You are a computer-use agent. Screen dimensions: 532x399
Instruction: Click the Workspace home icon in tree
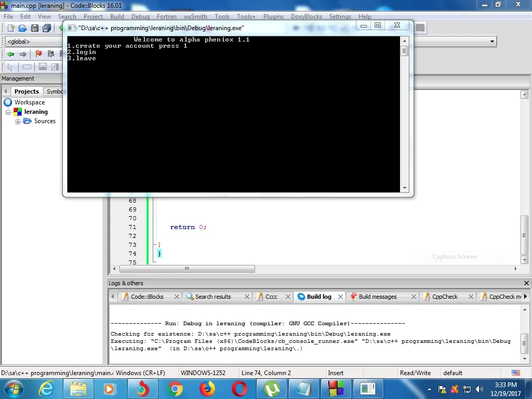tap(8, 102)
